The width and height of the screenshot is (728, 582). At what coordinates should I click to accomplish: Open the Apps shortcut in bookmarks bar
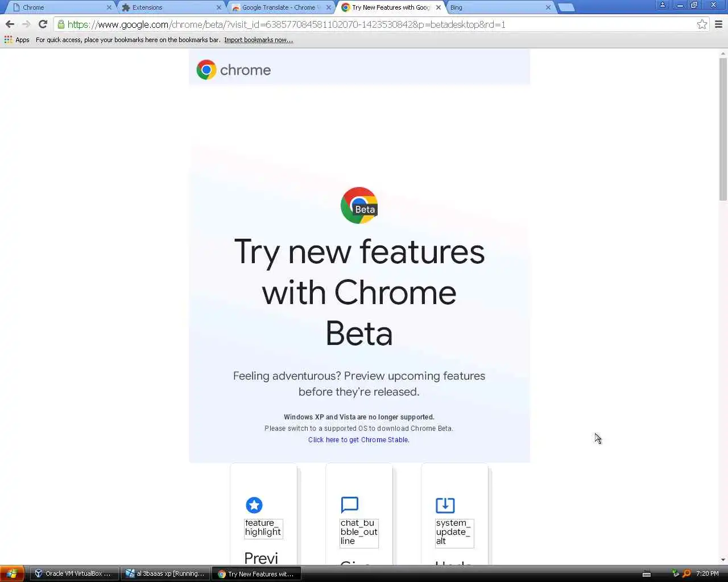[x=17, y=40]
